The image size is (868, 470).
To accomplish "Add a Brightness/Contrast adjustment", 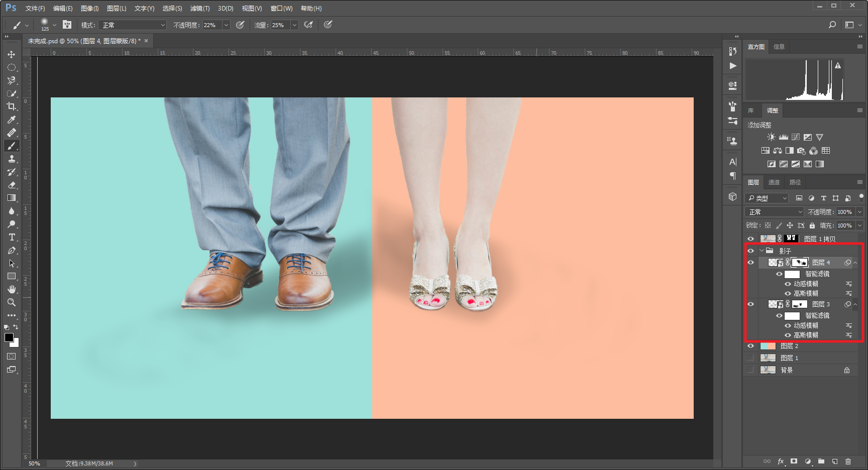I will [x=771, y=137].
